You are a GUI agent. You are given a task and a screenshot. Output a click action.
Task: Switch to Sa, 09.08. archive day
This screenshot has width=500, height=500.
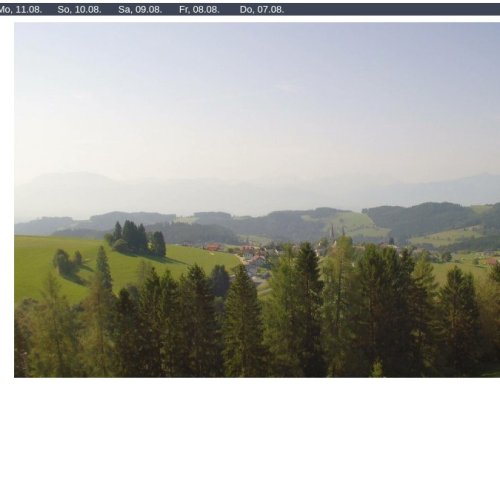coord(140,10)
